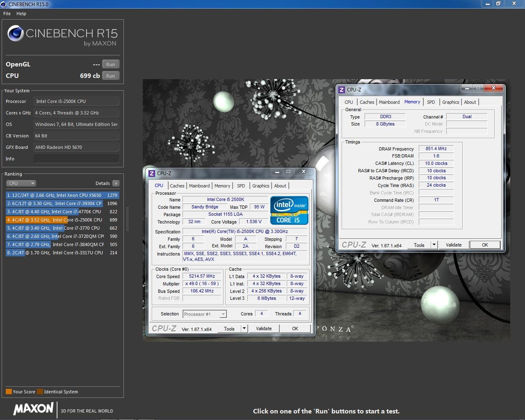
Task: Select ranking entry Intel Core i7-3930K
Action: coord(62,203)
